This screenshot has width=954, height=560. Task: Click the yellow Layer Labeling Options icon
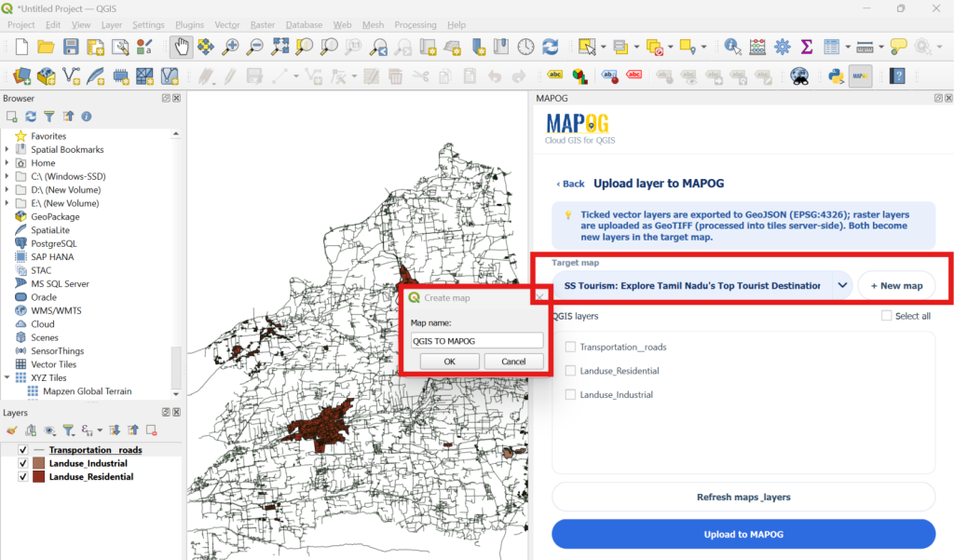pos(555,75)
